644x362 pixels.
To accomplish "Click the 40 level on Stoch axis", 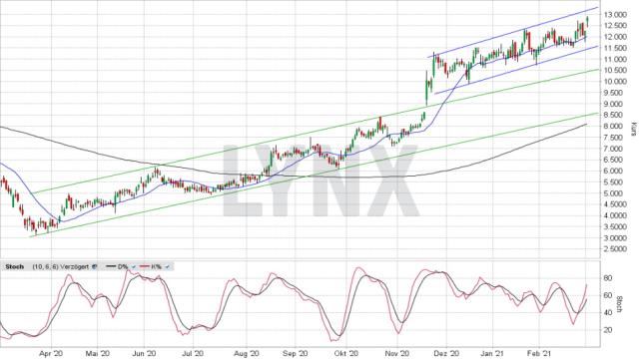I will pos(608,313).
